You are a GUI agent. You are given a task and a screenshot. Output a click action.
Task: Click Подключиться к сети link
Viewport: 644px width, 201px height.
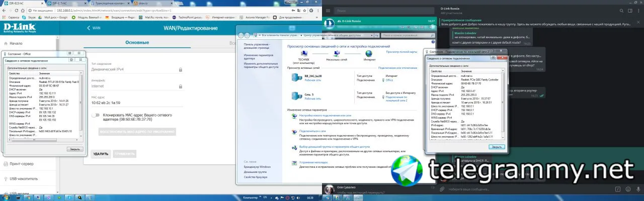click(312, 131)
